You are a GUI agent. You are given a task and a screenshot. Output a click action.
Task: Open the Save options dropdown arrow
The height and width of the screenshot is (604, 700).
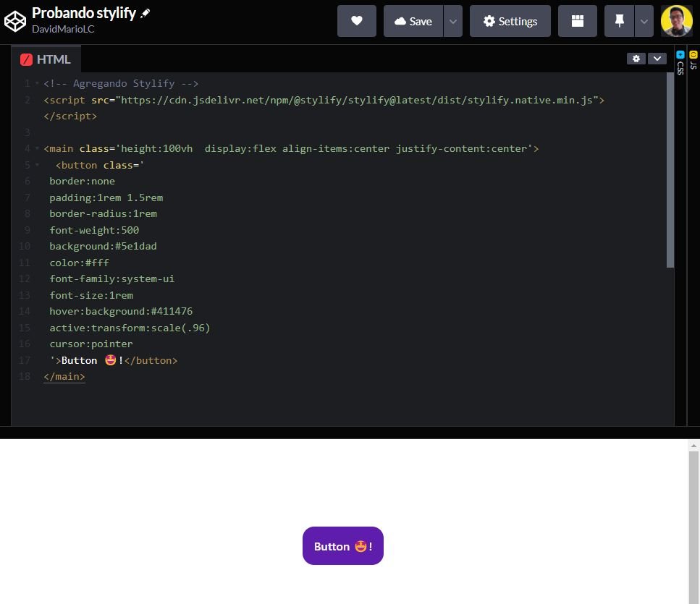(453, 21)
